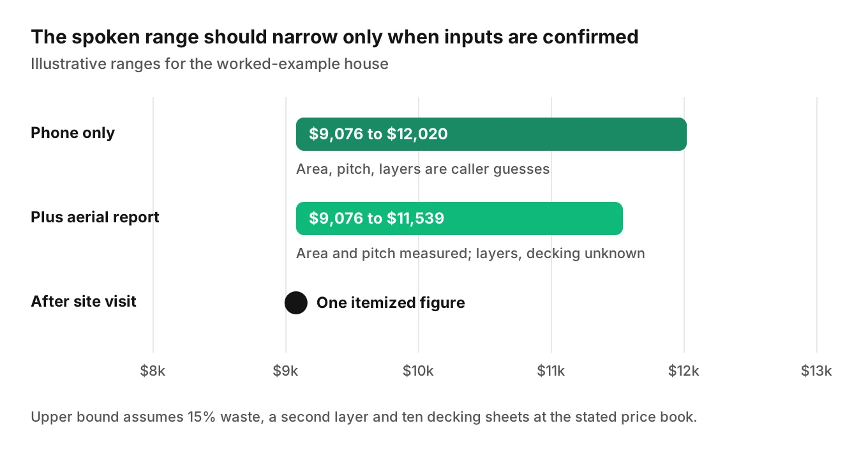868x460 pixels.
Task: Click the One itemized figure label
Action: (x=391, y=303)
